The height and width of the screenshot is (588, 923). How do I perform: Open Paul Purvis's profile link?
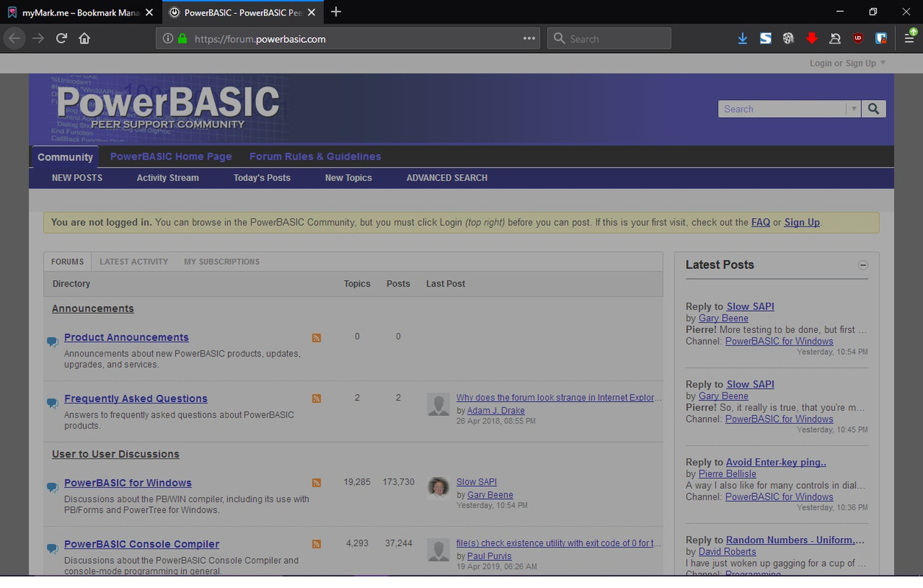489,556
